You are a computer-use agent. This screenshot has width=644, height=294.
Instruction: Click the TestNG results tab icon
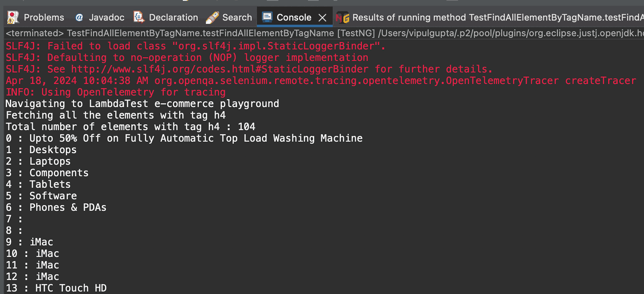tap(343, 18)
